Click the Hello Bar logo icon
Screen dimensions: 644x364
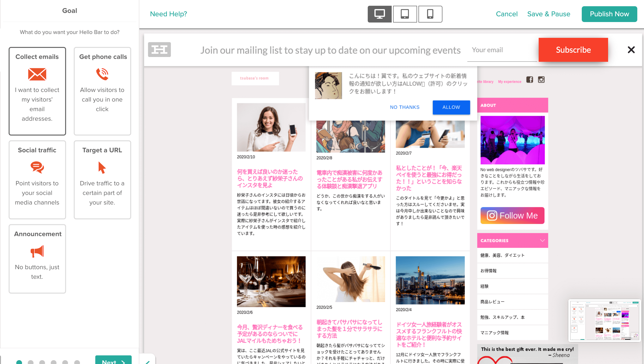(x=159, y=50)
